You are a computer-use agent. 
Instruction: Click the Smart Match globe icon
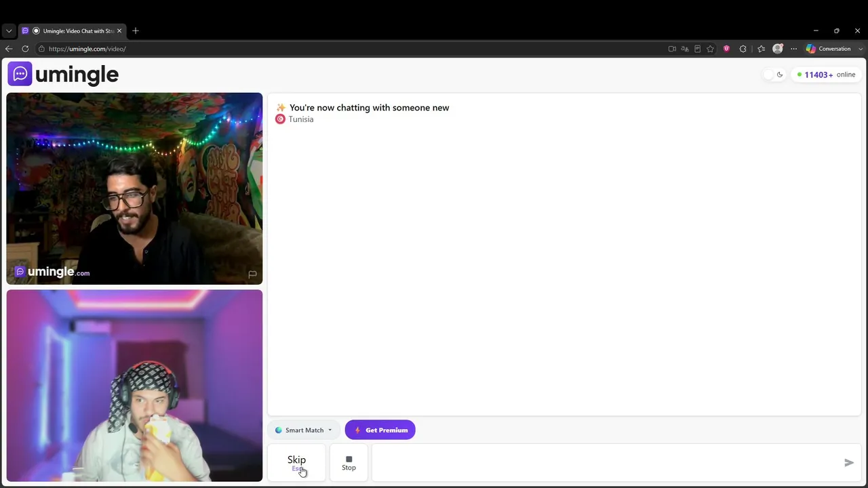point(279,430)
